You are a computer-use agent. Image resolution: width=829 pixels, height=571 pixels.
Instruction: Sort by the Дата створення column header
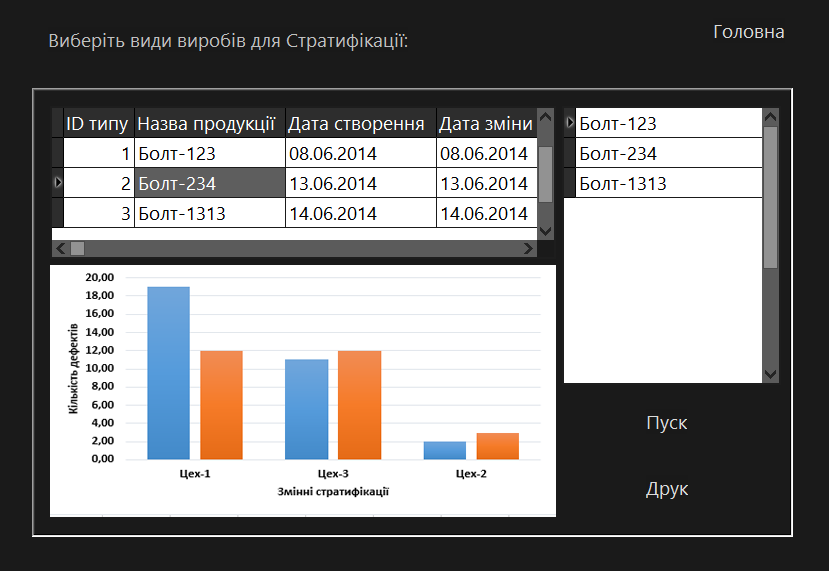pos(361,123)
